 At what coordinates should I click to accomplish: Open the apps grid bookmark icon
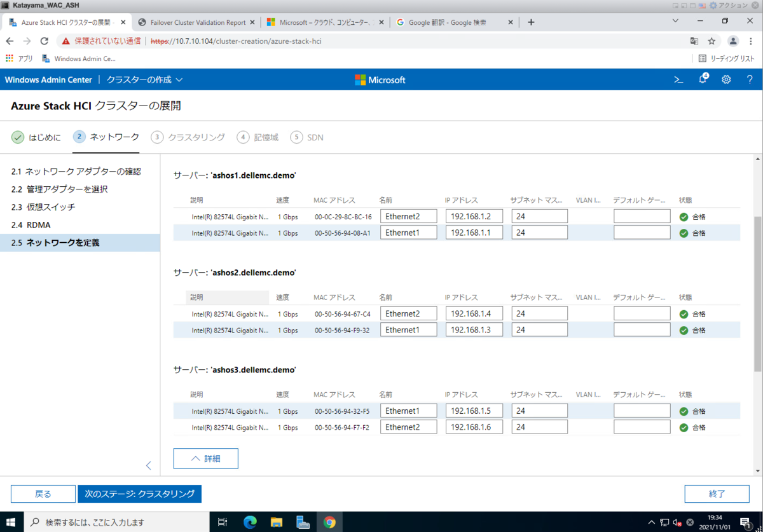(10, 58)
